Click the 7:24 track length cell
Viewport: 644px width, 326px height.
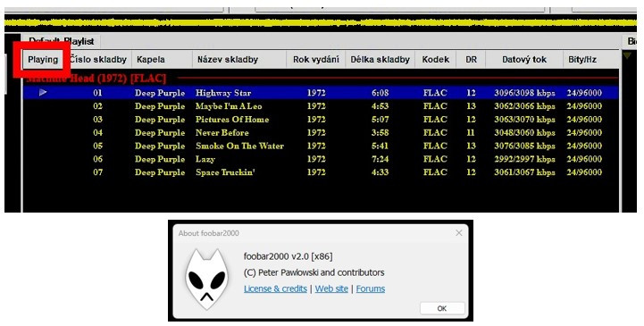coord(381,159)
